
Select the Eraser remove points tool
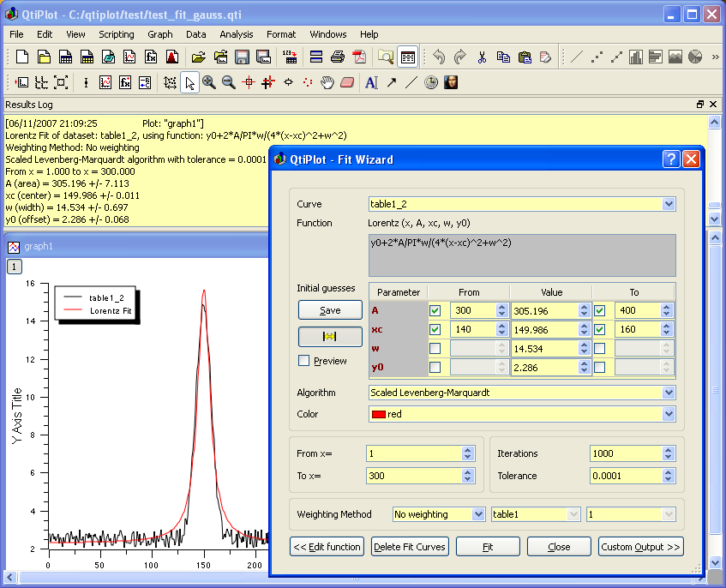click(x=347, y=83)
